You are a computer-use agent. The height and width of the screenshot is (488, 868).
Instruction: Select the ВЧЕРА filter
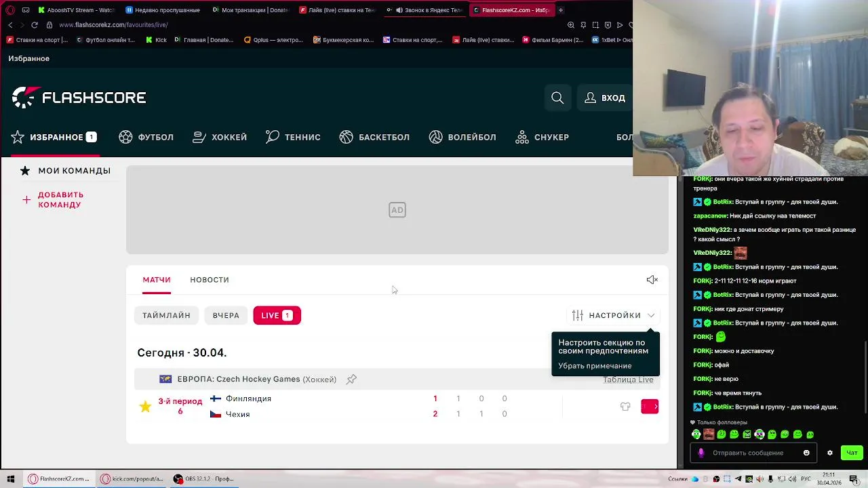(226, 315)
